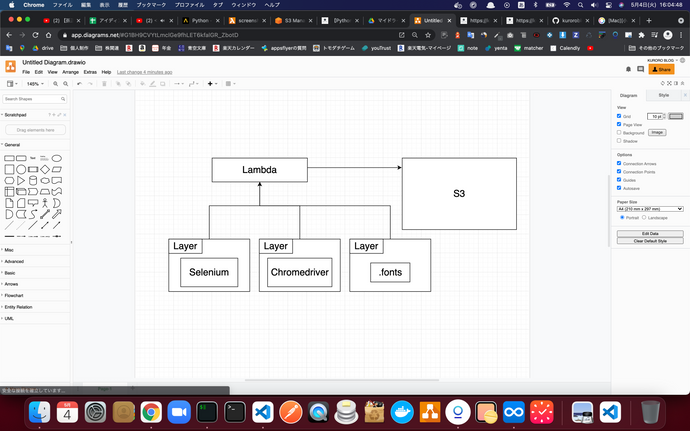Select the square shape in General palette

click(9, 169)
